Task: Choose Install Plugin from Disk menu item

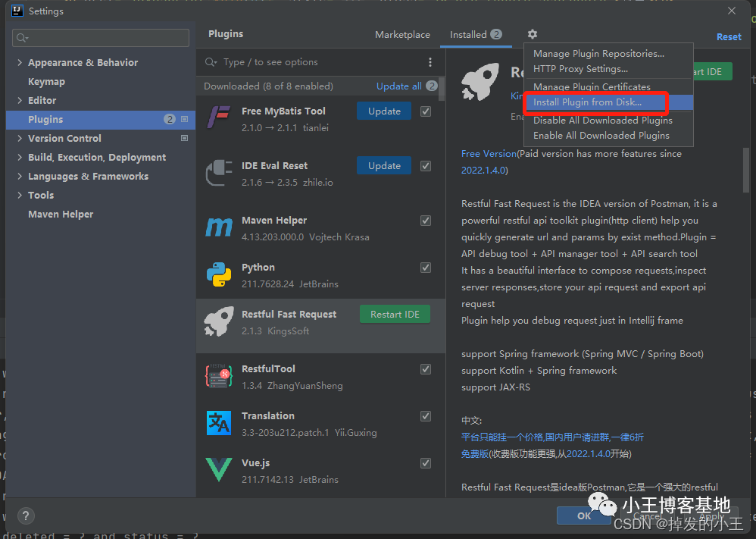Action: pyautogui.click(x=609, y=102)
